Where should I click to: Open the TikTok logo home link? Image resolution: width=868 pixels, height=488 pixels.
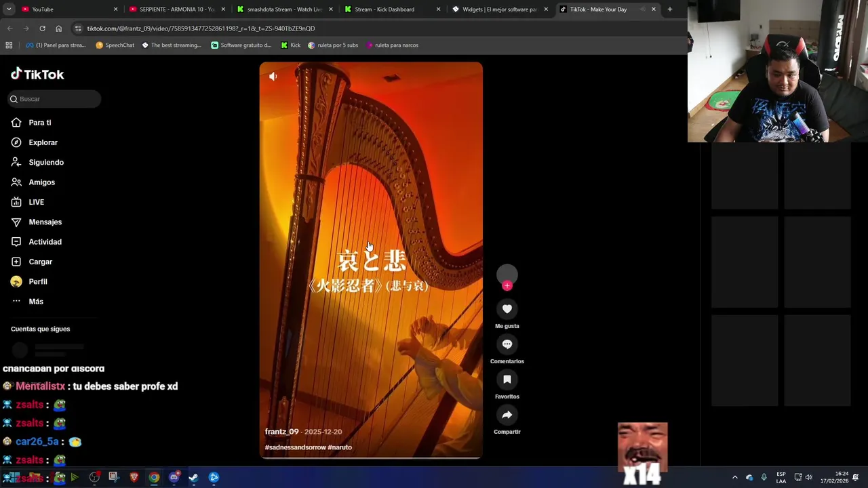[37, 74]
